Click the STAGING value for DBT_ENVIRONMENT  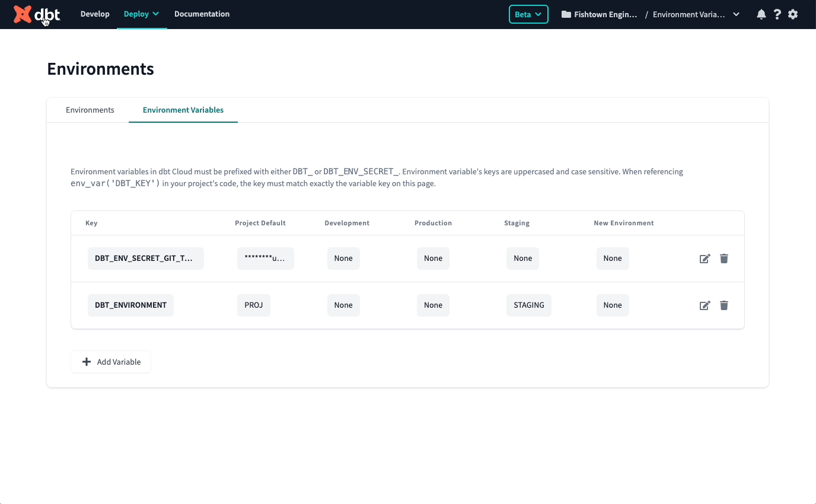528,305
